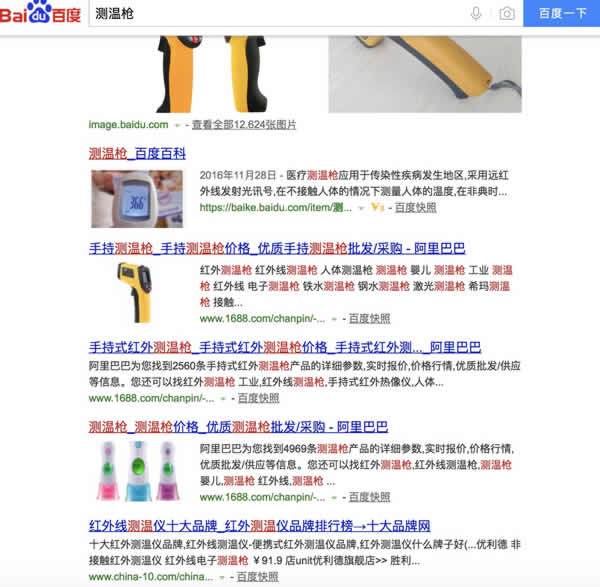Expand dropdown arrow beside baike.baidu.com URL
Screen dimensions: 600x587
[360, 208]
